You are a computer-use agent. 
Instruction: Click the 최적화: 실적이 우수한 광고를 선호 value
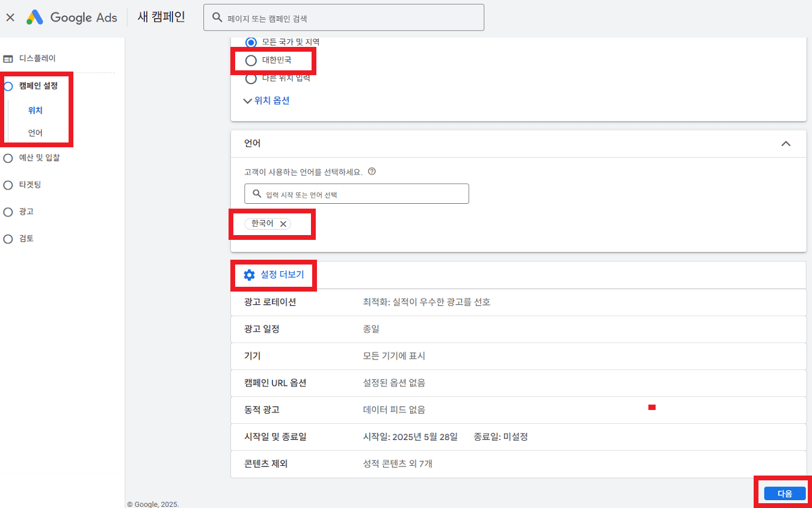426,302
